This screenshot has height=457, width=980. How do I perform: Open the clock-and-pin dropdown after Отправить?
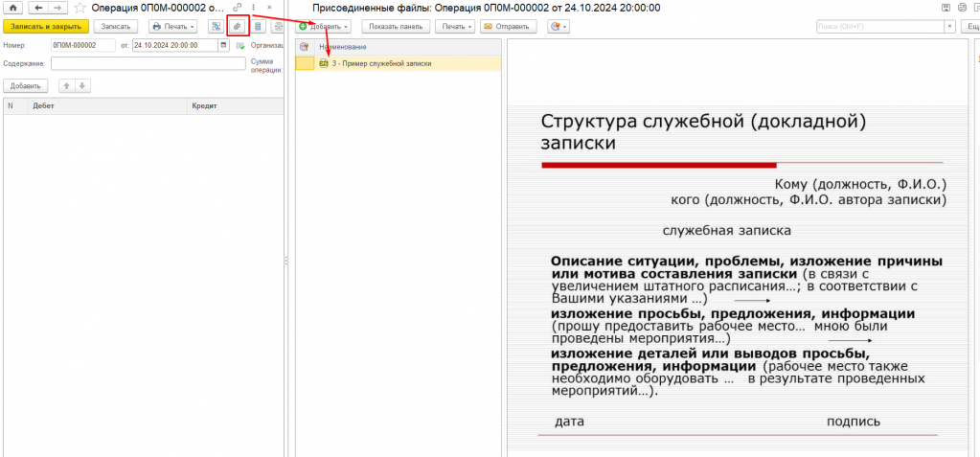[x=558, y=26]
